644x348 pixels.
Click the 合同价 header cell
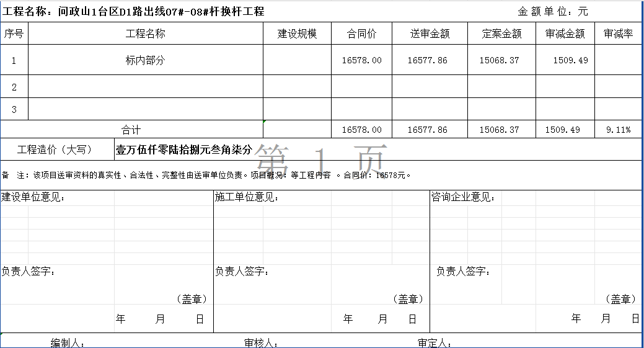pyautogui.click(x=361, y=34)
